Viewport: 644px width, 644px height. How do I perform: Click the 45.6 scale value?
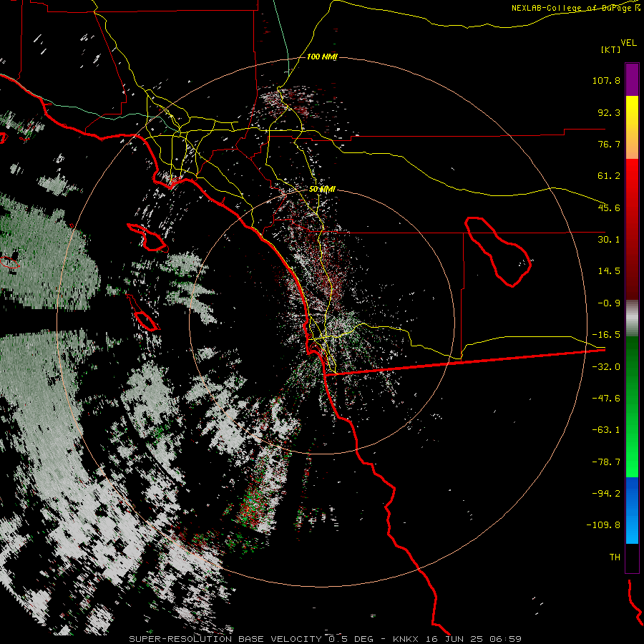point(609,208)
